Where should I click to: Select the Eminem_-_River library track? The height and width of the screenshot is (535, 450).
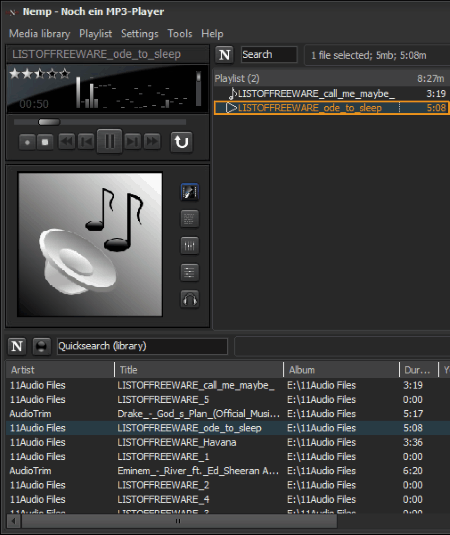point(198,471)
